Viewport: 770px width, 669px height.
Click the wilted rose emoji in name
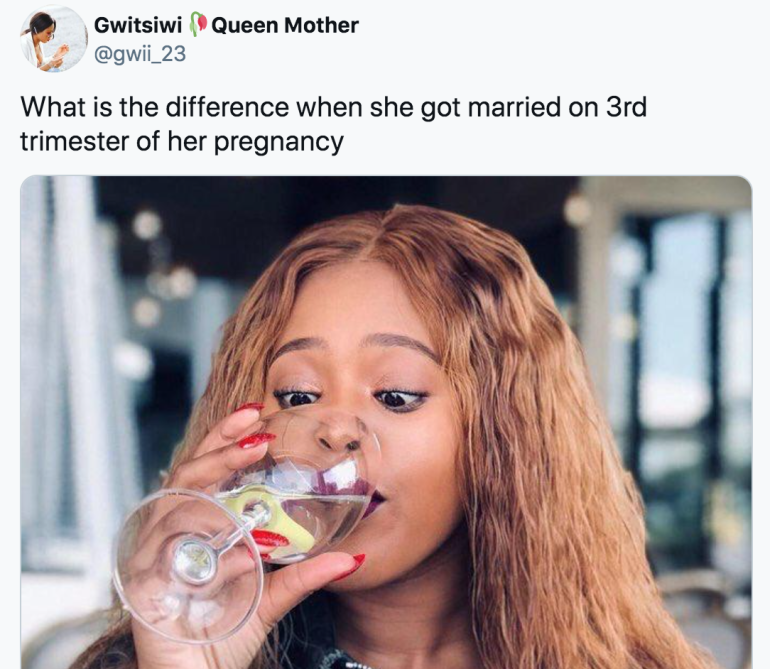[197, 25]
